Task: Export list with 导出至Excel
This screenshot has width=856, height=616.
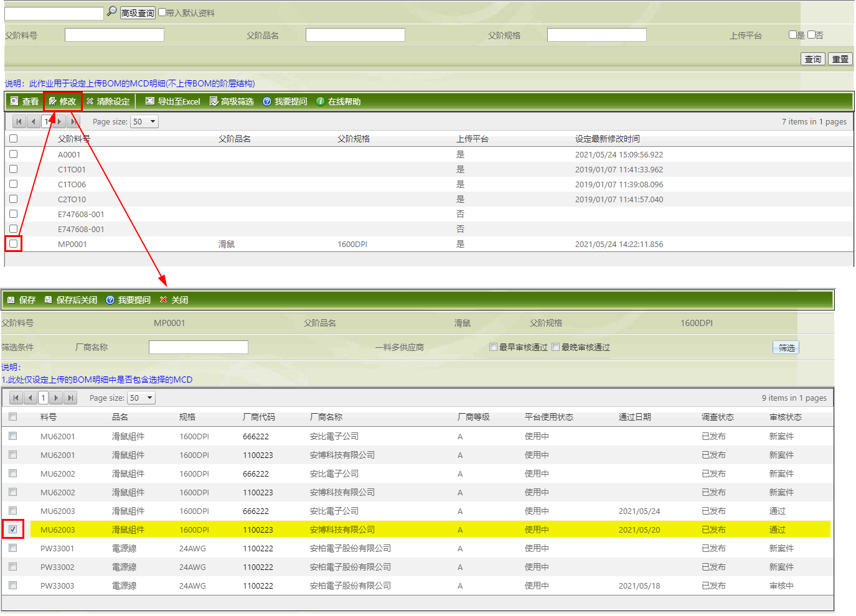Action: (173, 101)
